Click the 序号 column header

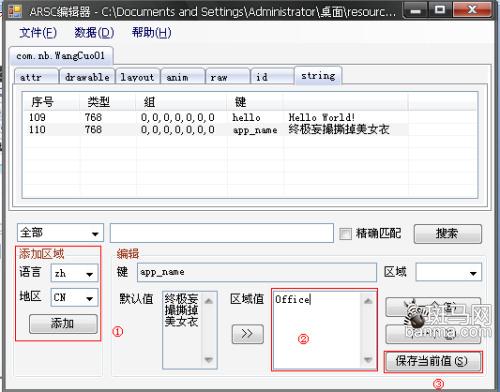(x=51, y=102)
